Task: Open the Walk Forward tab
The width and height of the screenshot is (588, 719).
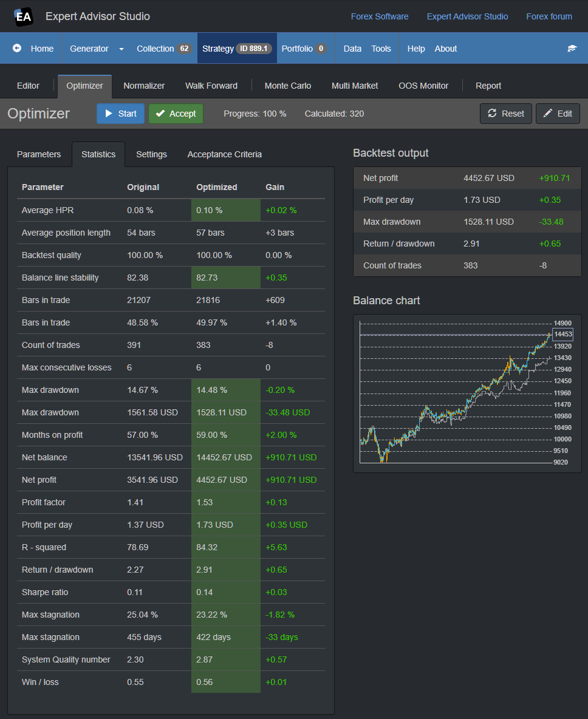Action: pyautogui.click(x=211, y=86)
